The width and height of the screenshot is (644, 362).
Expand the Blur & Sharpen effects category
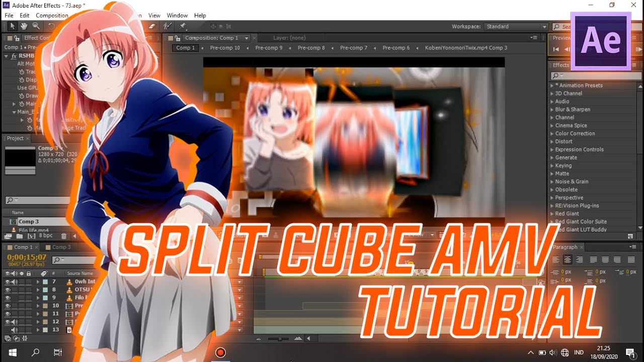[x=552, y=110]
